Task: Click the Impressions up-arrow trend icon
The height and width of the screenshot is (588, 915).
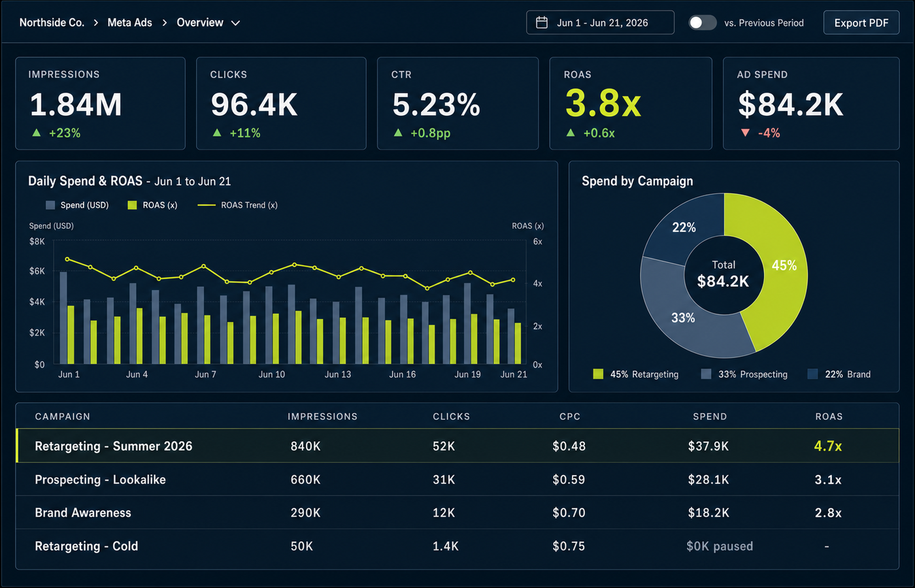Action: [37, 133]
